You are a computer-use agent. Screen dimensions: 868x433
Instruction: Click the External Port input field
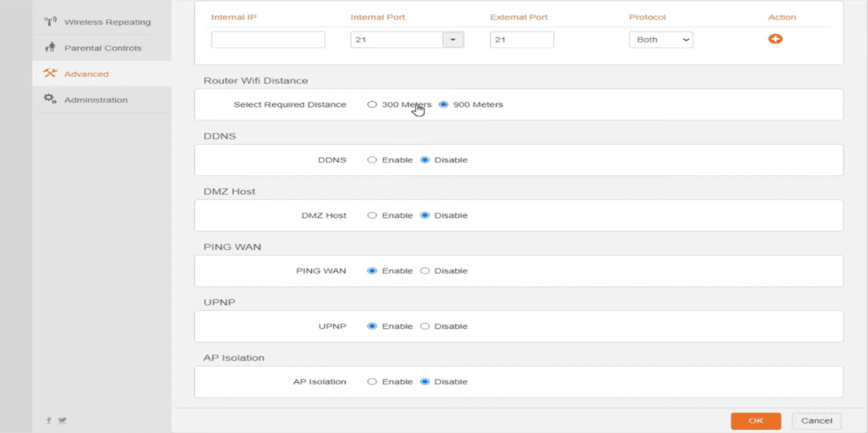[521, 40]
